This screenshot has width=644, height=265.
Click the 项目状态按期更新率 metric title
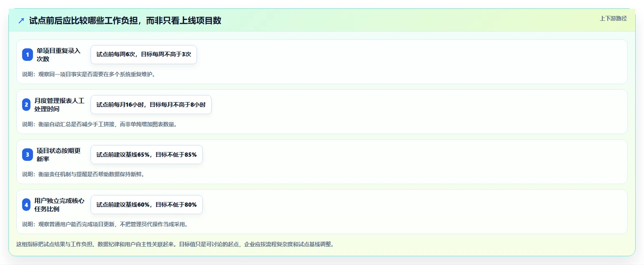[x=58, y=155]
